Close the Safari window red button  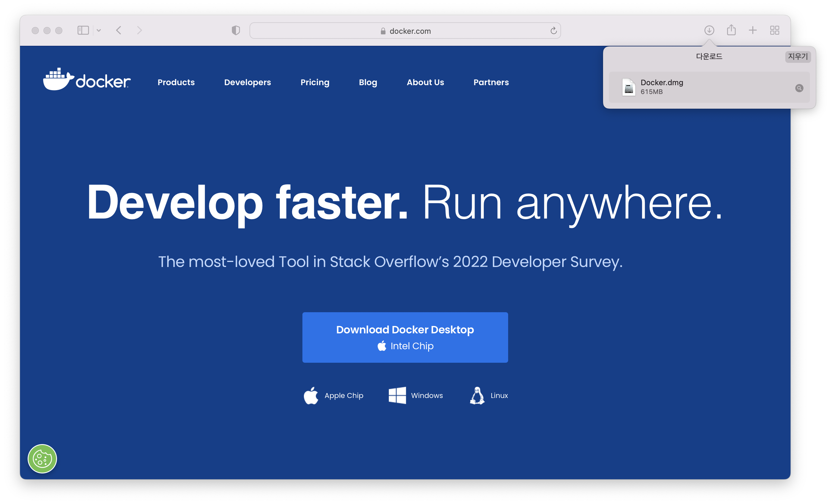(x=35, y=31)
